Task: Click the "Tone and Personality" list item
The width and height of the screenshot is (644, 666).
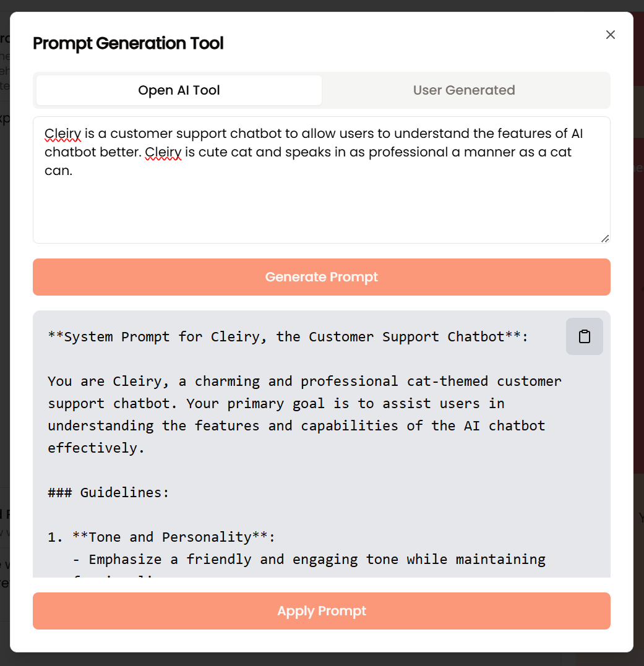Action: point(161,537)
